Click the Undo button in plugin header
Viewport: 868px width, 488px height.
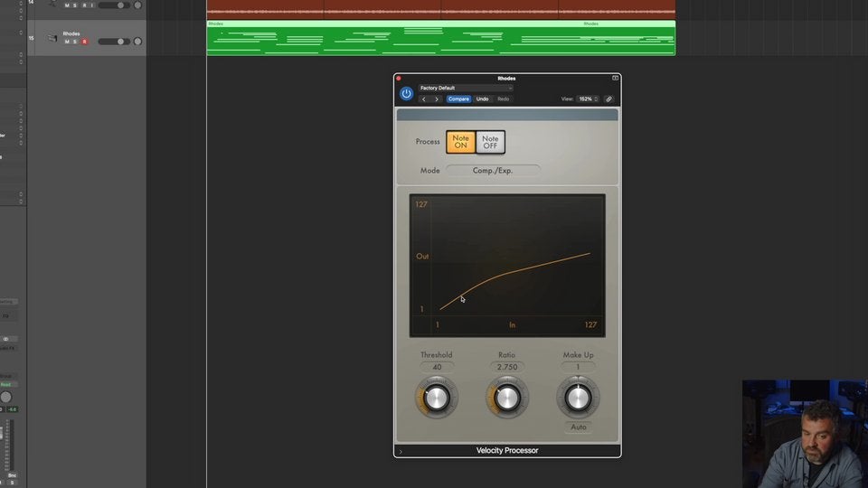(x=483, y=99)
